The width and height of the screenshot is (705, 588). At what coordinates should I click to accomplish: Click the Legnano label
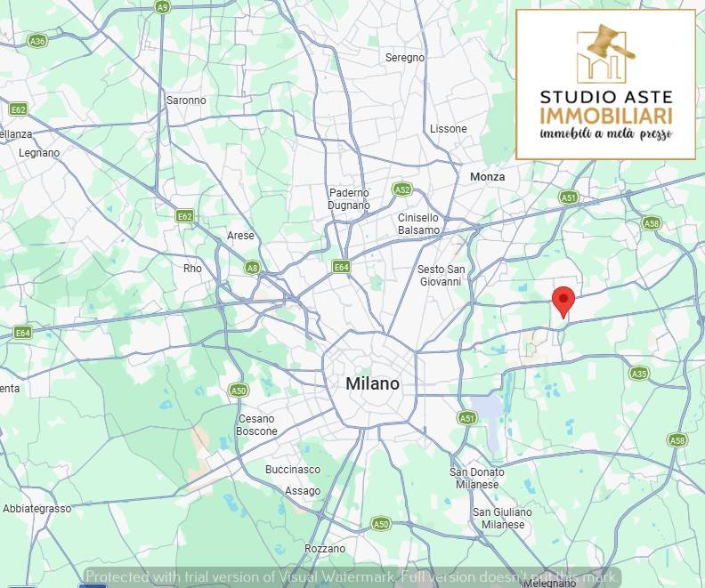39,153
